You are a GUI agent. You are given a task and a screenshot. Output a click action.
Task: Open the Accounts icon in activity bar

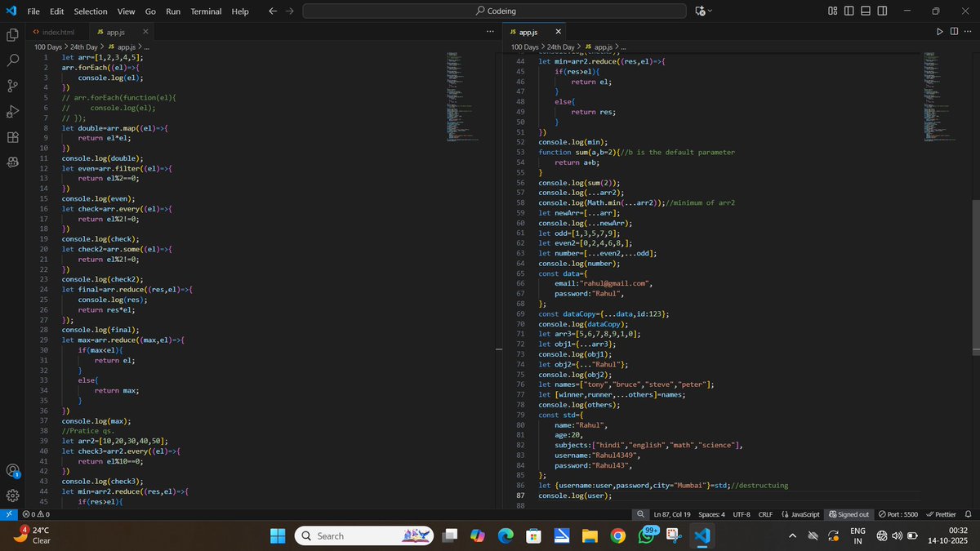12,471
